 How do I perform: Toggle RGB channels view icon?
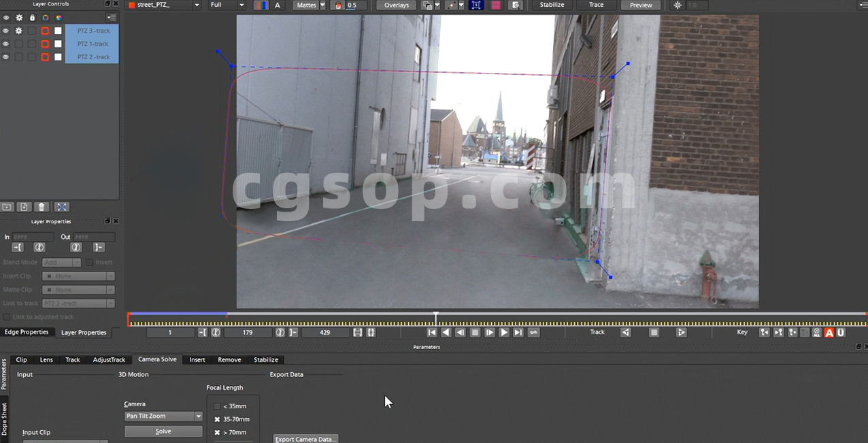(x=261, y=5)
